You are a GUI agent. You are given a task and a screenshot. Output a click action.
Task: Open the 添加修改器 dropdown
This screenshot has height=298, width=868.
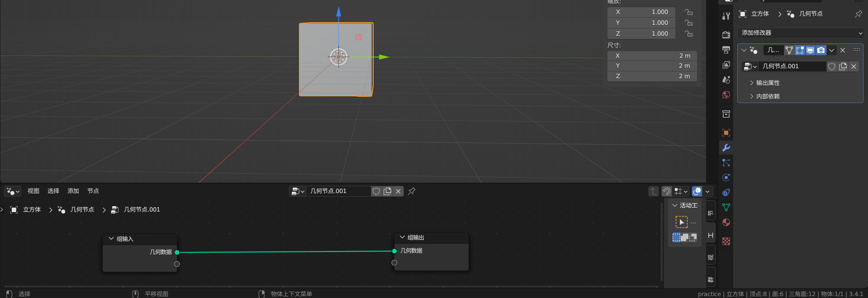(x=800, y=33)
